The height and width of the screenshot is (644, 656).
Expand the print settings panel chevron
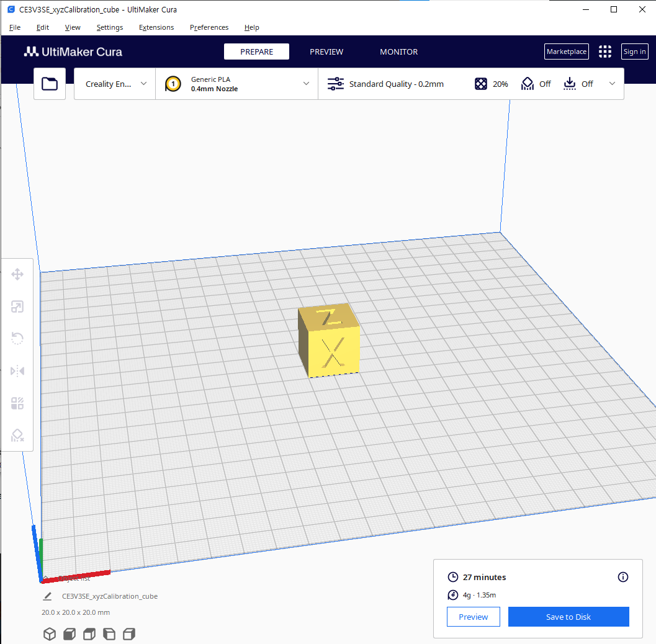tap(612, 84)
